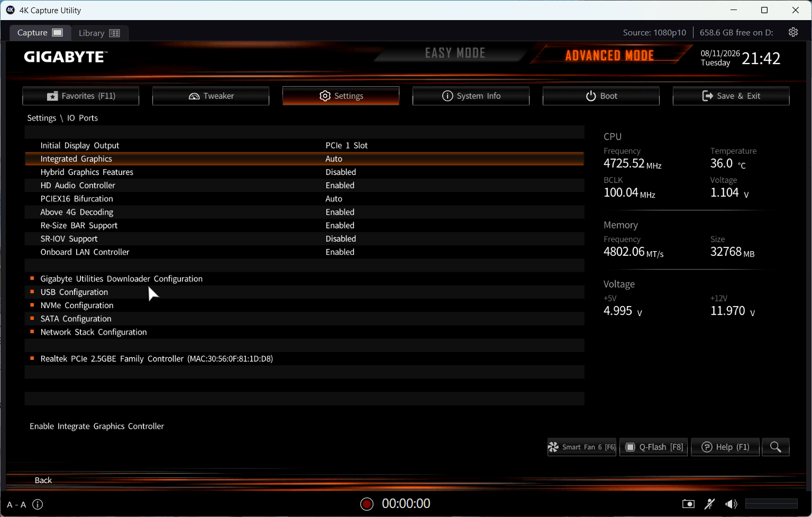Click the Help question mark icon
This screenshot has width=812, height=517.
tap(707, 447)
